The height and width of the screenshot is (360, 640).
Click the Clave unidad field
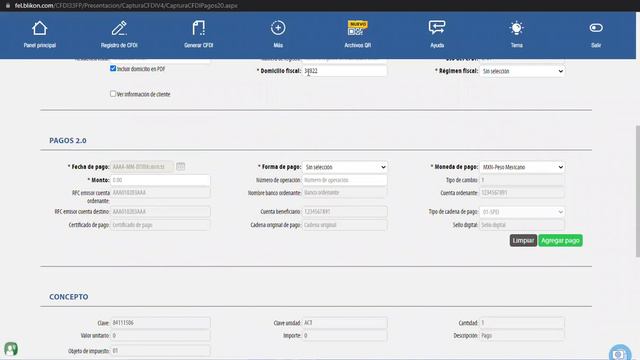[345, 322]
